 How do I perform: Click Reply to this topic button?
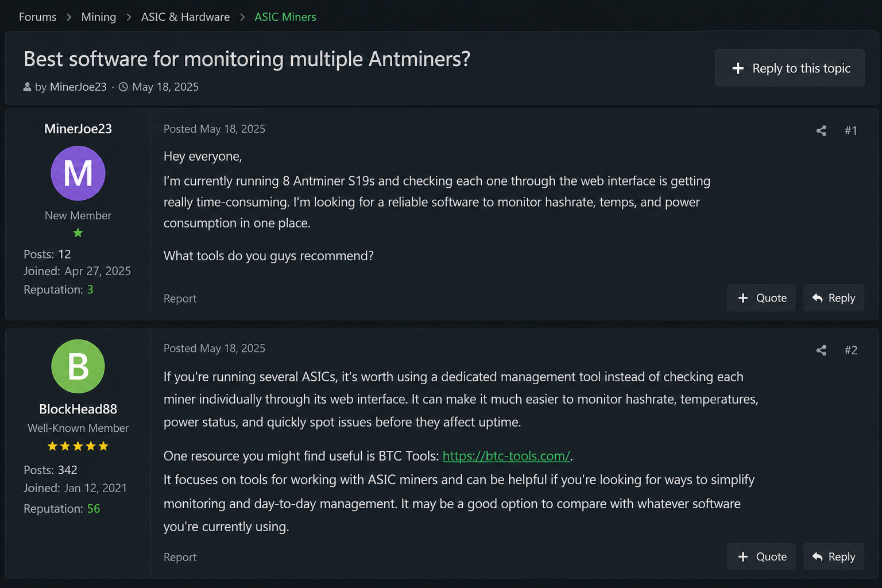[790, 68]
